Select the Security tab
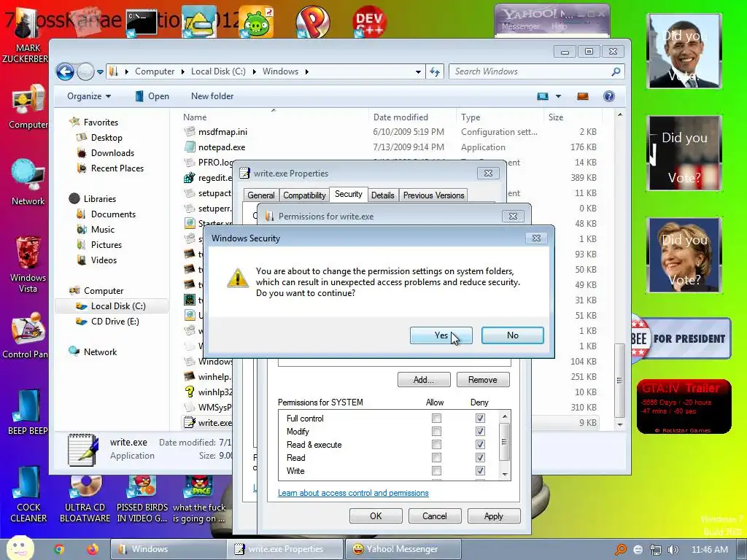747x560 pixels. [x=348, y=194]
